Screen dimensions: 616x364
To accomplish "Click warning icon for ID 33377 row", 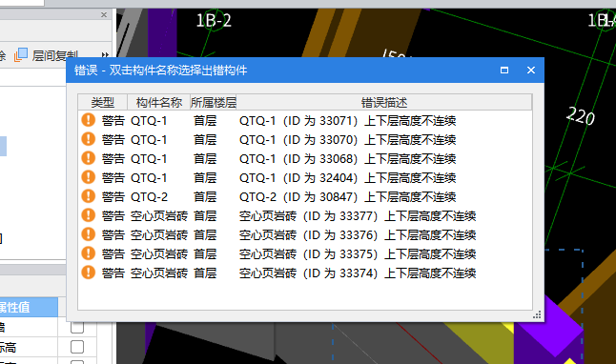I will pyautogui.click(x=89, y=215).
